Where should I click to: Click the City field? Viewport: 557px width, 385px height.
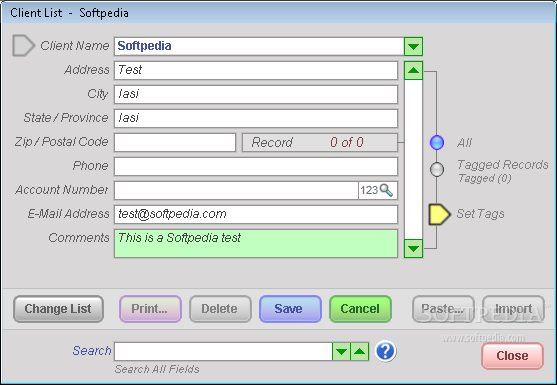(x=256, y=94)
